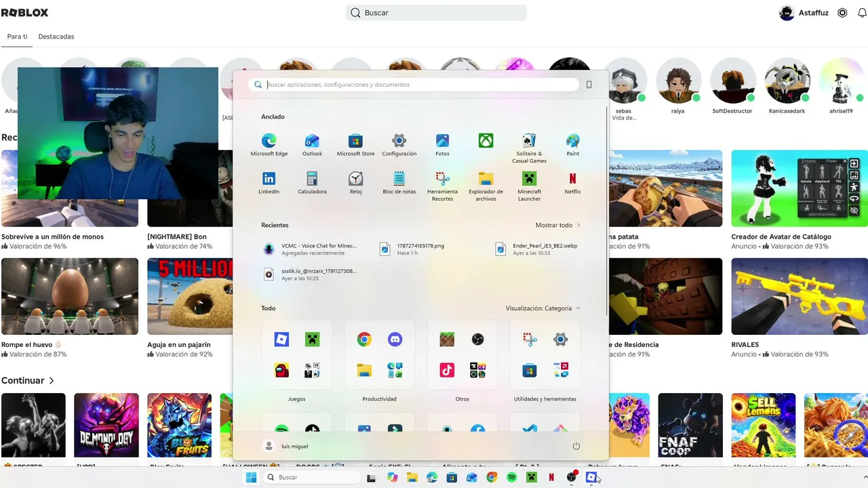The height and width of the screenshot is (488, 868).
Task: Open Spotify from the taskbar
Action: 511,477
